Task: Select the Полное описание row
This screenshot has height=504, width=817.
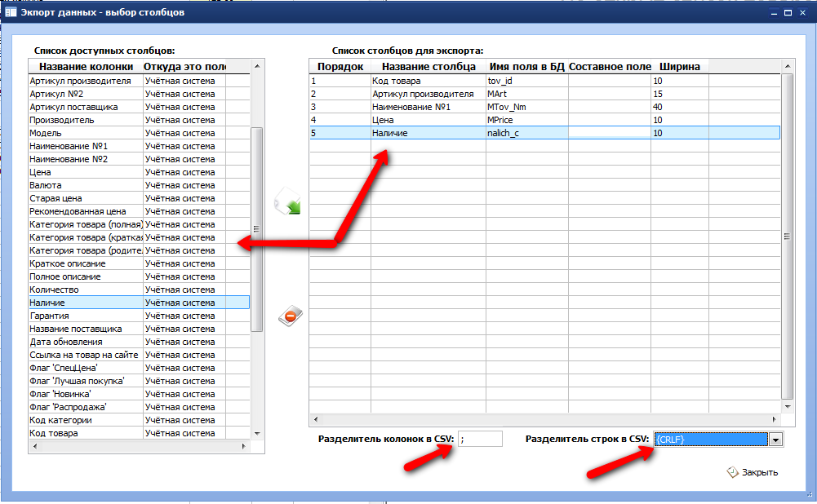Action: pyautogui.click(x=139, y=276)
